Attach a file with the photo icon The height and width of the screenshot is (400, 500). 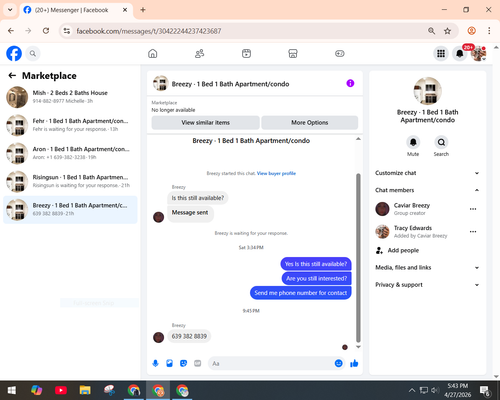tap(169, 363)
